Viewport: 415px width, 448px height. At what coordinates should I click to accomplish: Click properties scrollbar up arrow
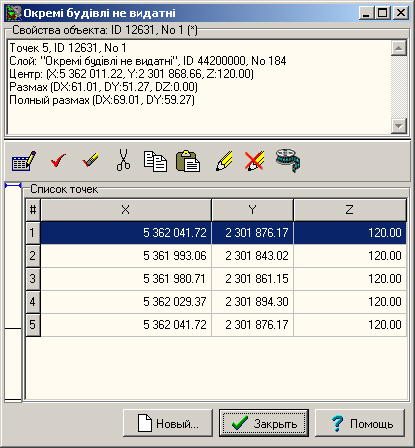(x=399, y=49)
